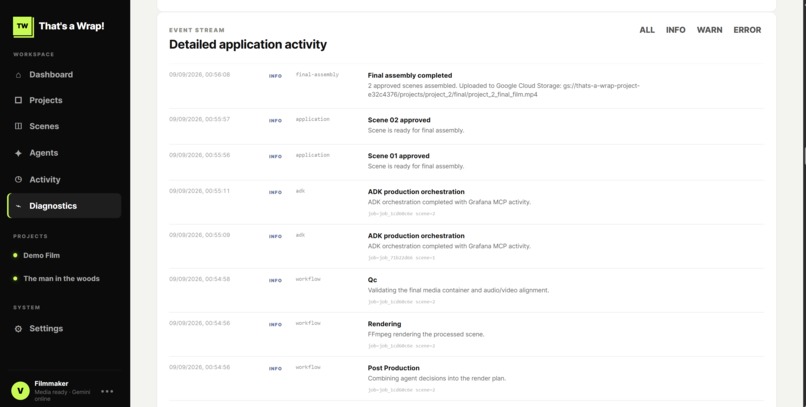
Task: Click the Scenes panel icon
Action: 19,126
